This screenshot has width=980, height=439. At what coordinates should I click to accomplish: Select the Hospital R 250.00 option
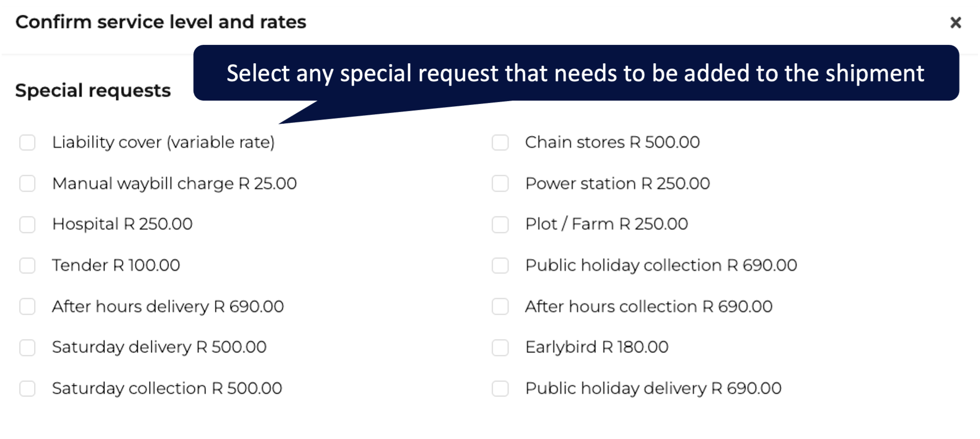click(27, 224)
